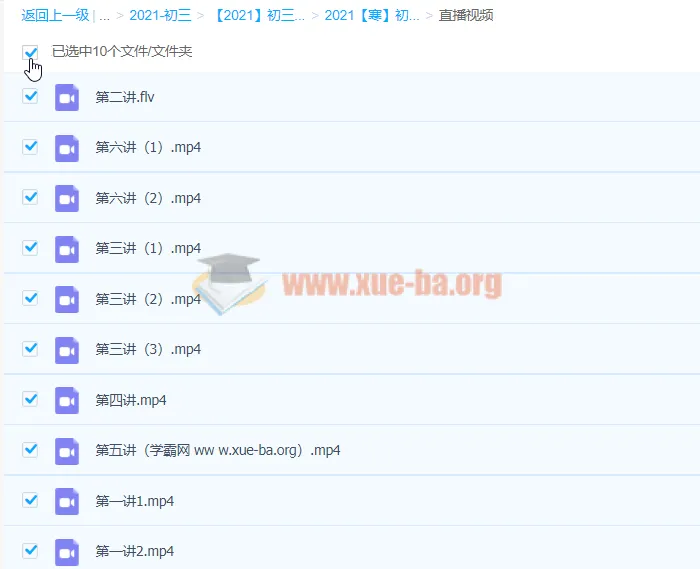Deselect the 第三讲（2）.mp4 checkbox

[30, 298]
